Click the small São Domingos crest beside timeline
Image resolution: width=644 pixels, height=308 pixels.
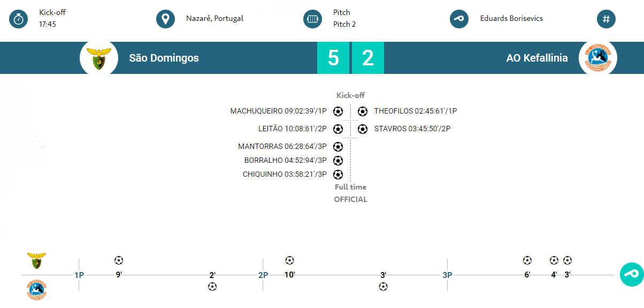tap(37, 261)
